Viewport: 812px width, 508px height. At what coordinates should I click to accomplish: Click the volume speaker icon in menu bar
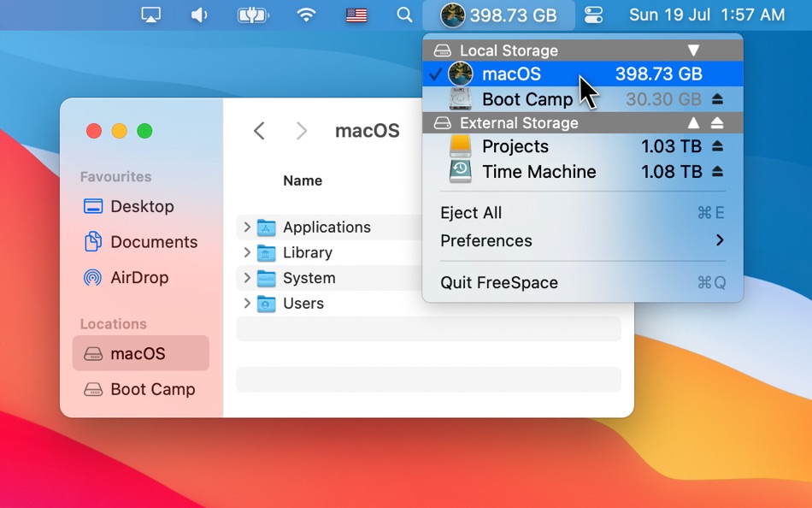click(199, 15)
